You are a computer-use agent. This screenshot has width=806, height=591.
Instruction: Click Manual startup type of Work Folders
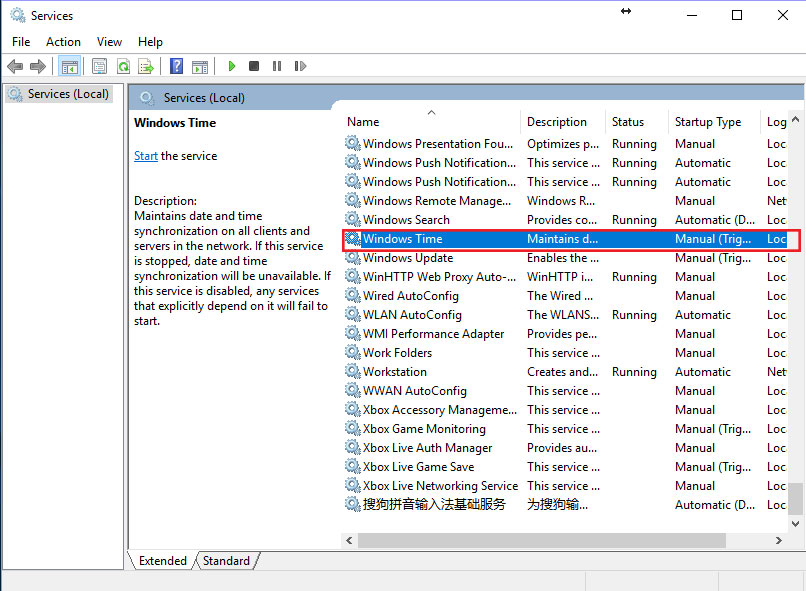click(x=695, y=353)
